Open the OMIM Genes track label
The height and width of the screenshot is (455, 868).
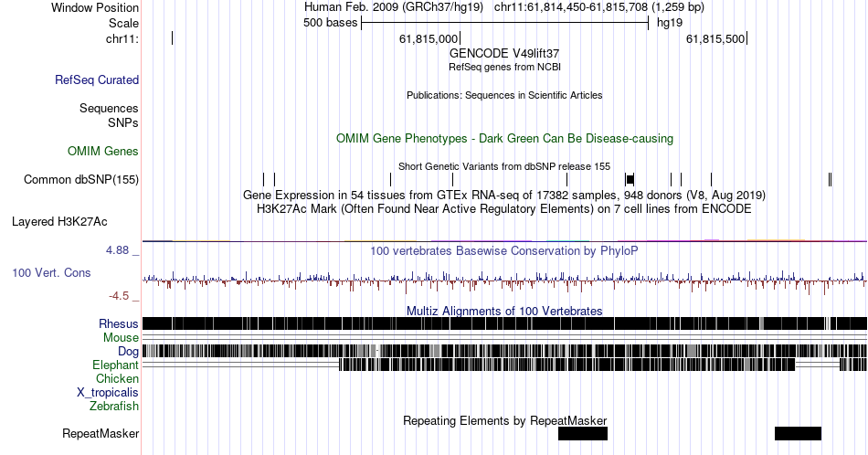103,151
